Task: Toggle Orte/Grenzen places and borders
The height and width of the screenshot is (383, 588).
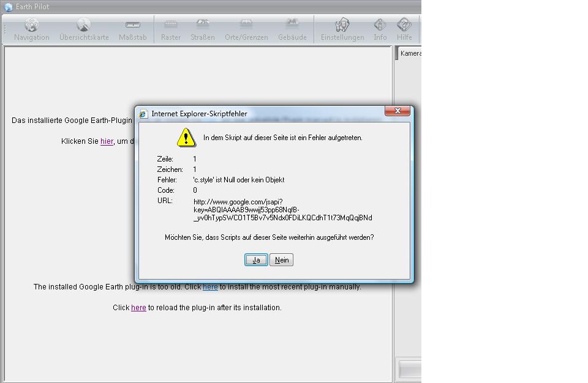Action: (x=246, y=29)
